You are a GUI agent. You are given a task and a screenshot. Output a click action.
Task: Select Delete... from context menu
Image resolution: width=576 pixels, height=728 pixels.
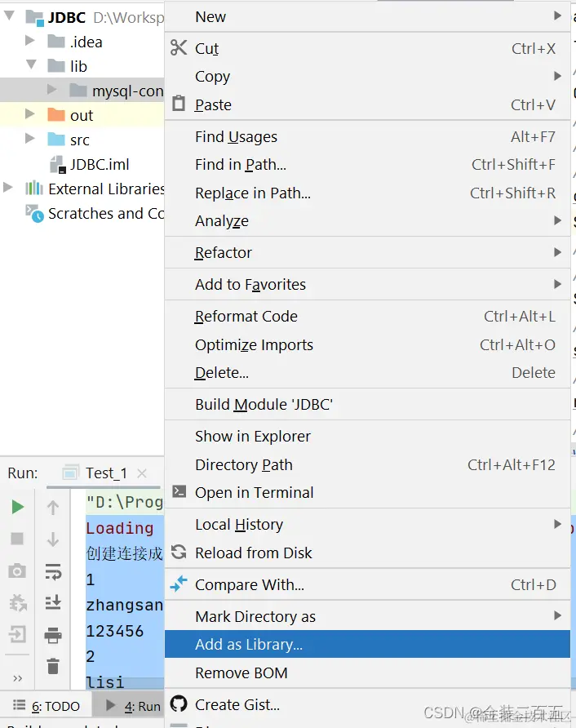[367, 372]
